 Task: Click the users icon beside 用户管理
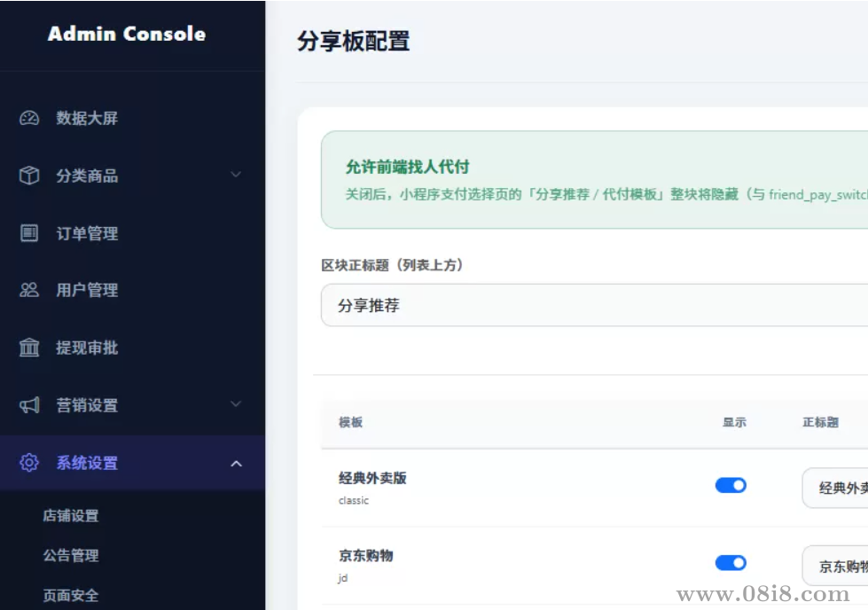pos(29,290)
